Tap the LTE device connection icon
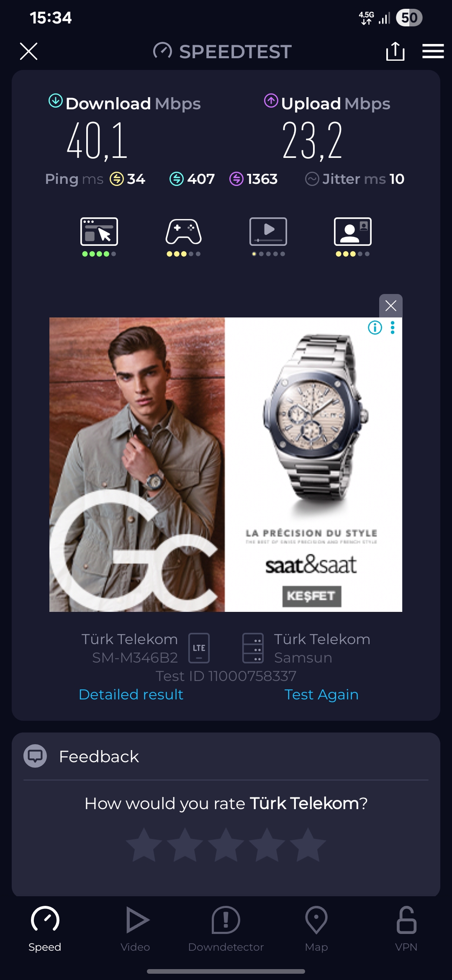 point(199,648)
